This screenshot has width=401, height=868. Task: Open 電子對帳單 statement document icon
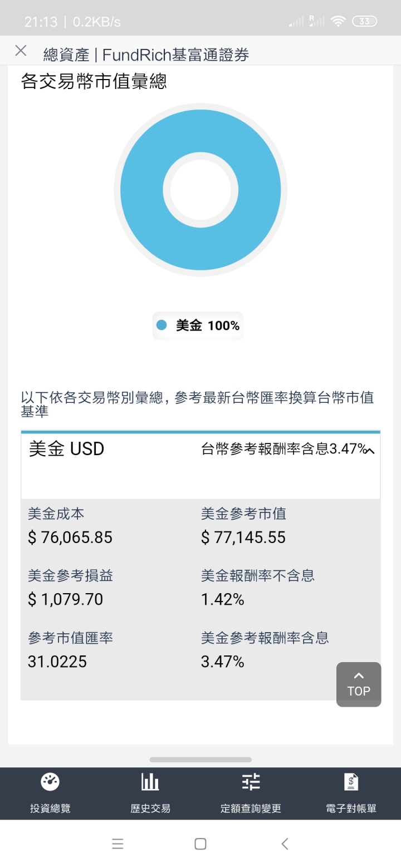coord(351,782)
